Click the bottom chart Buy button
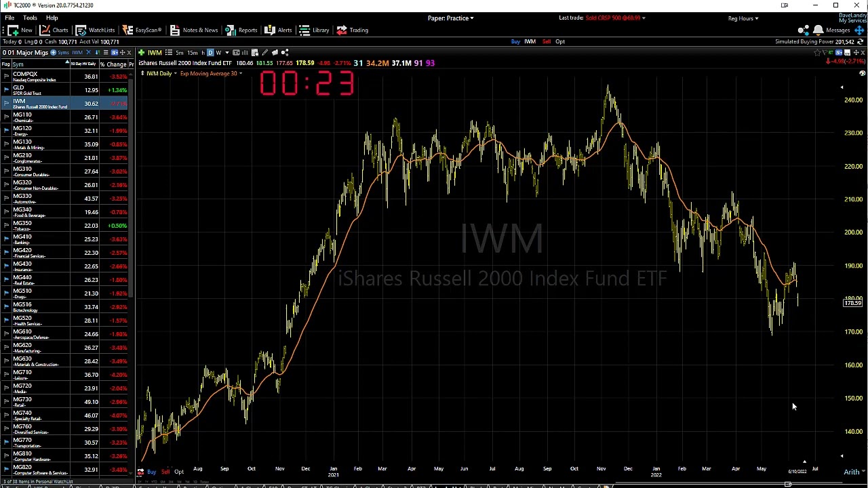Screen dimensions: 868x488 pyautogui.click(x=151, y=472)
